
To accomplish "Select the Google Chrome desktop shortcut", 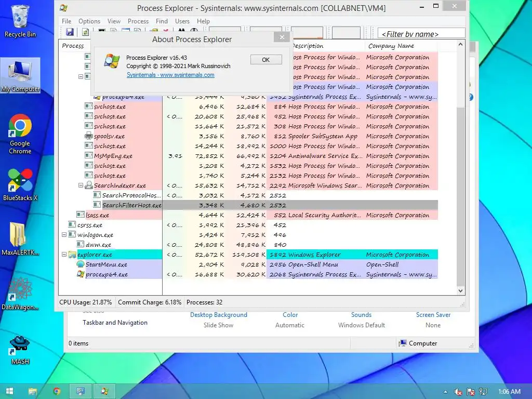I will coord(20,135).
